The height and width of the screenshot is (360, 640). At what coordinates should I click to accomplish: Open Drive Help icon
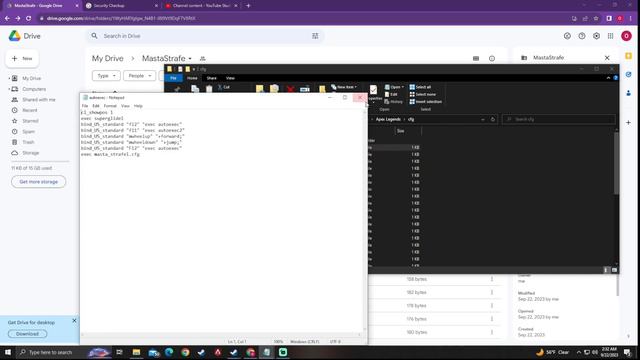click(582, 36)
